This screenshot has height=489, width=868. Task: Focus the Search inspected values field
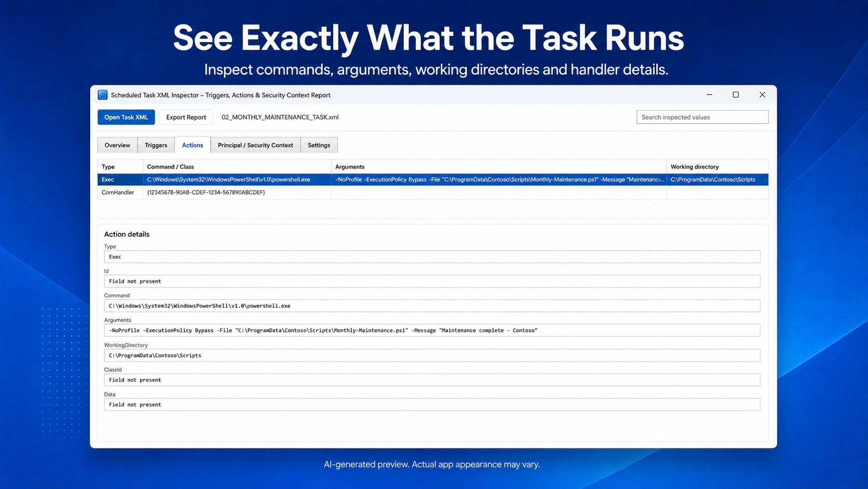click(702, 117)
